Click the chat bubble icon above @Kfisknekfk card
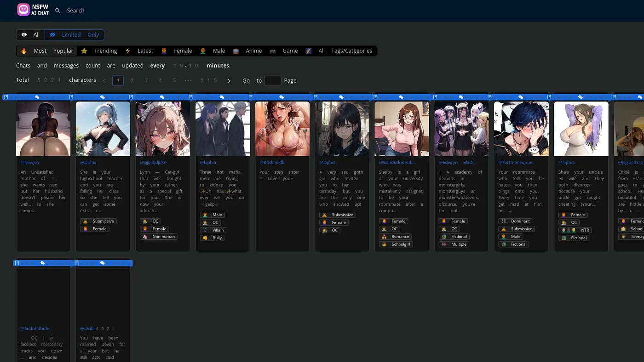The image size is (644, 362). click(x=282, y=97)
